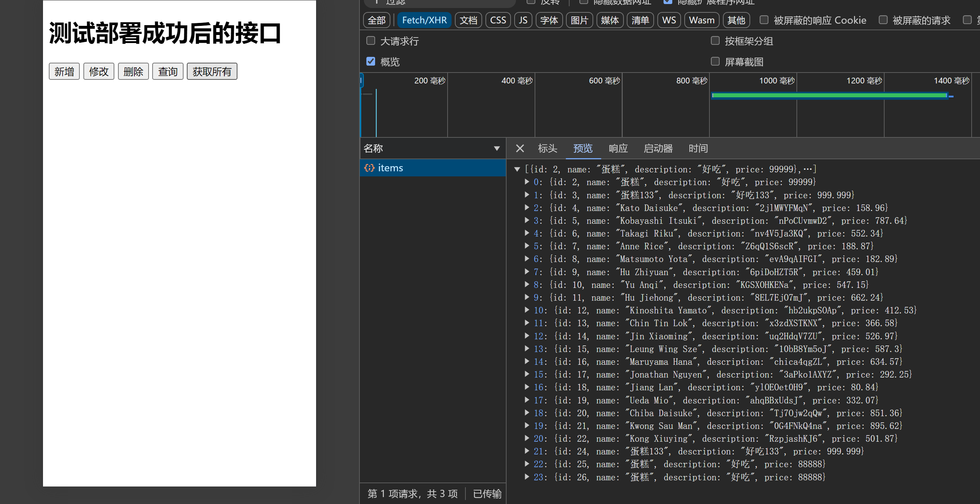The width and height of the screenshot is (980, 504).
Task: Open the name column sort dropdown arrow
Action: click(496, 148)
